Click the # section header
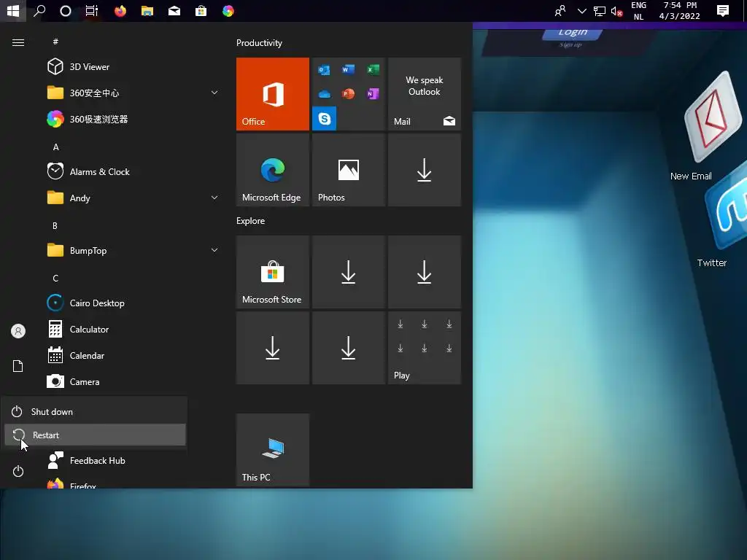This screenshot has height=560, width=747. coord(55,42)
